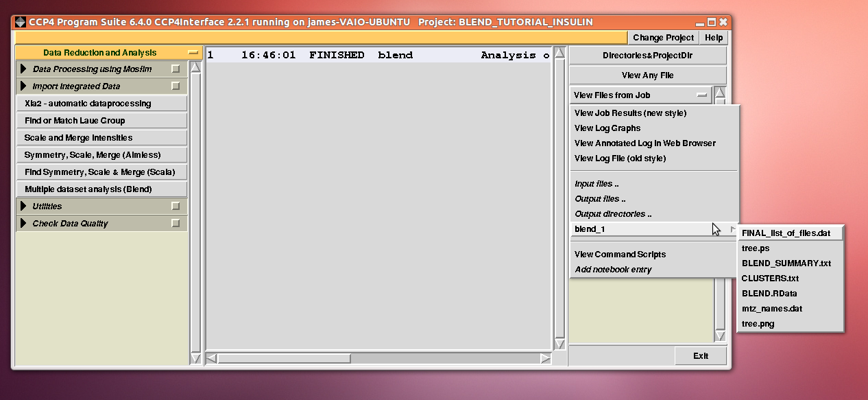Toggle square box beside Data Processing using Mosflm

pos(176,69)
